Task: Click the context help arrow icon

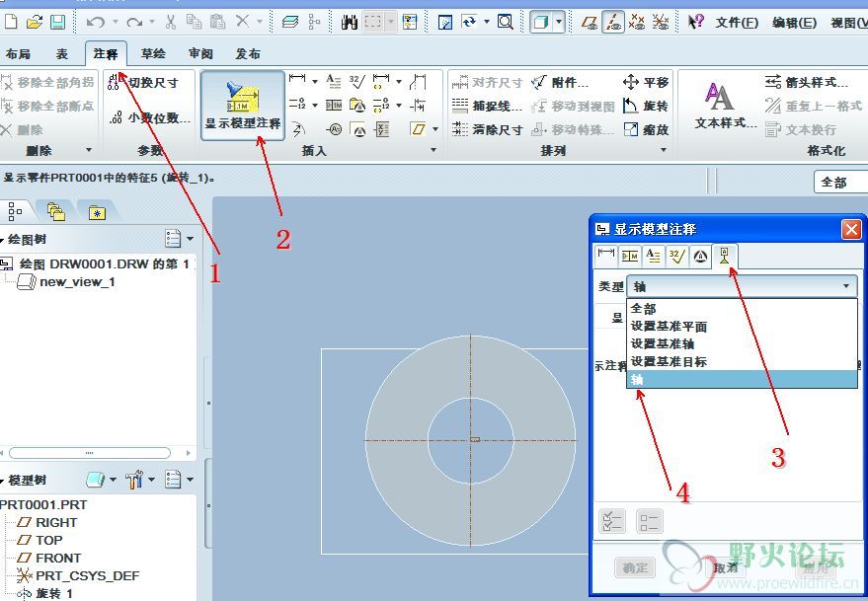Action: tap(696, 22)
